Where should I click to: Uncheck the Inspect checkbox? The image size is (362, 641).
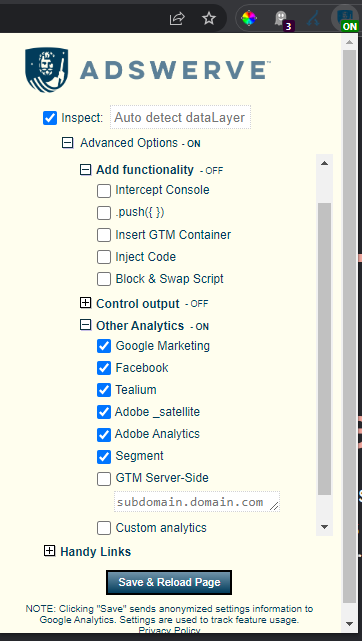50,118
